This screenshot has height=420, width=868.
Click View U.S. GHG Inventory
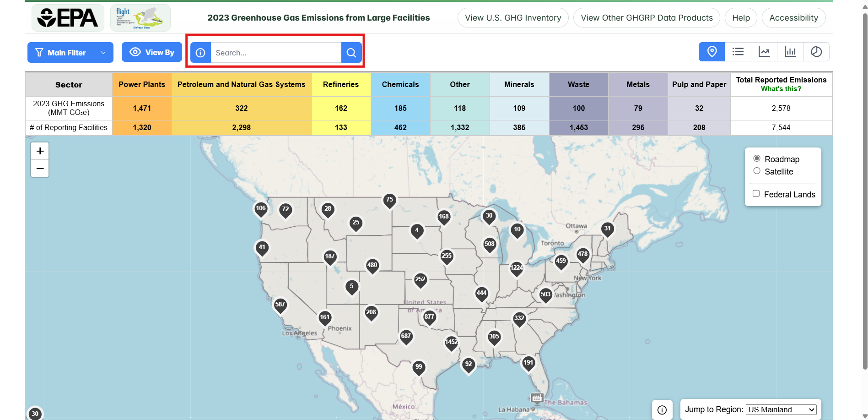point(512,17)
